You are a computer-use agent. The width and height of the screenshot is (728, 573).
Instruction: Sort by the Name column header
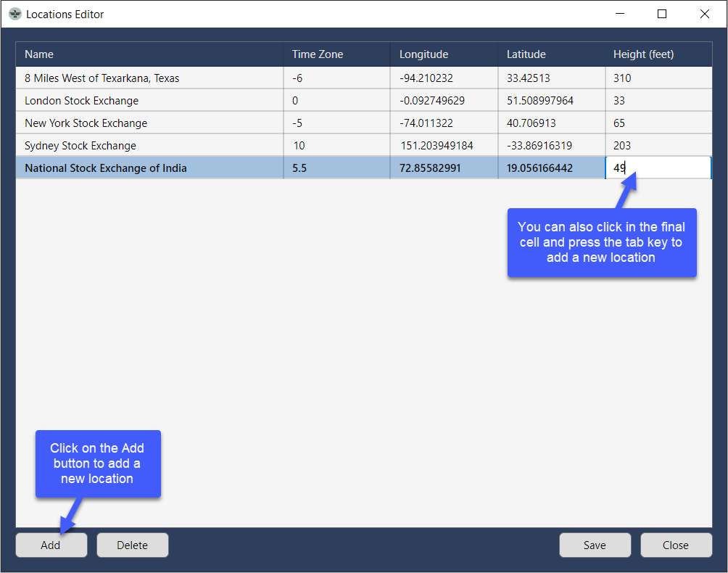tap(149, 54)
